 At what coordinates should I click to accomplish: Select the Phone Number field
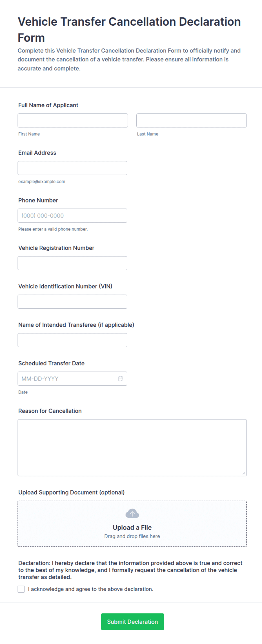tap(72, 216)
